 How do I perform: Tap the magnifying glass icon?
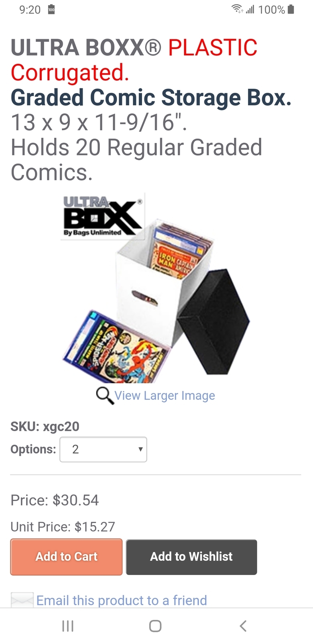click(x=105, y=395)
